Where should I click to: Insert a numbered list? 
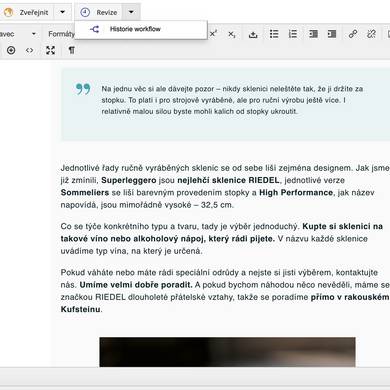tap(293, 34)
